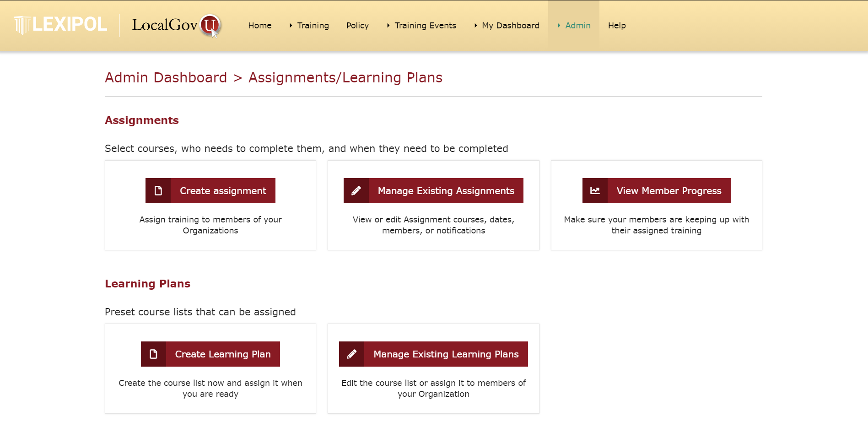
Task: Expand the Admin menu
Action: (x=574, y=26)
